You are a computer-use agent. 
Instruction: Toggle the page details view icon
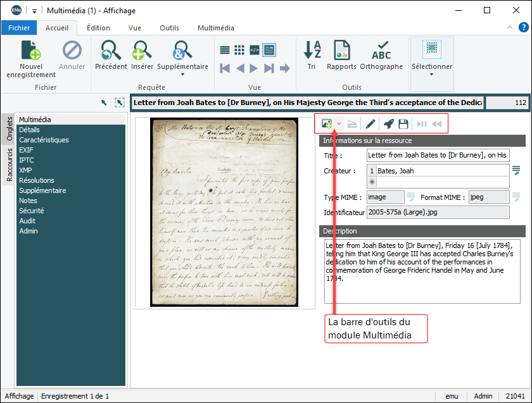click(269, 50)
